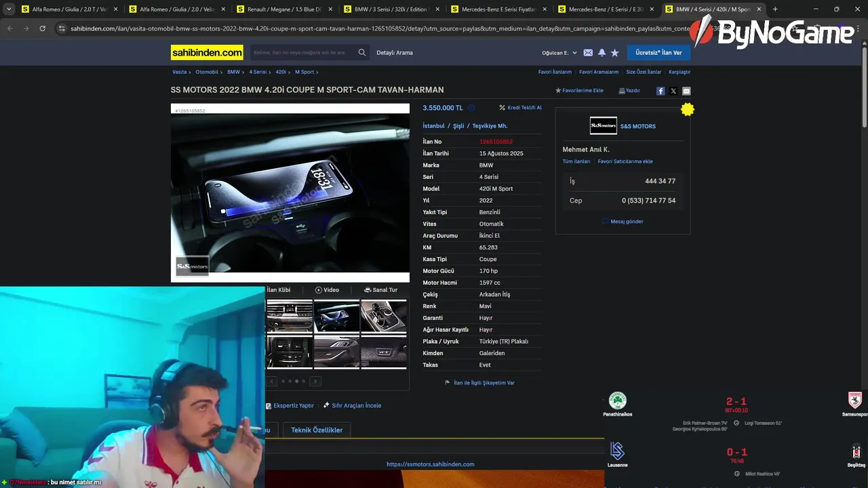Click the listing number 1265105852

(x=496, y=142)
